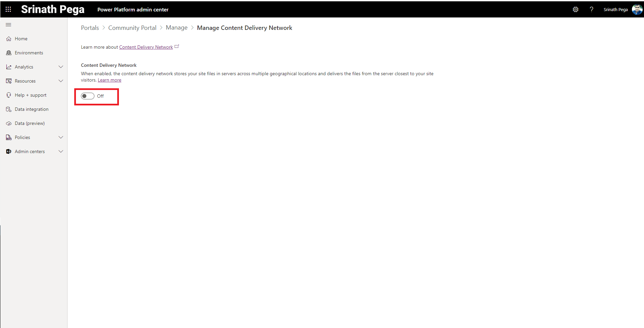Go to Portals breadcrumb

(90, 28)
